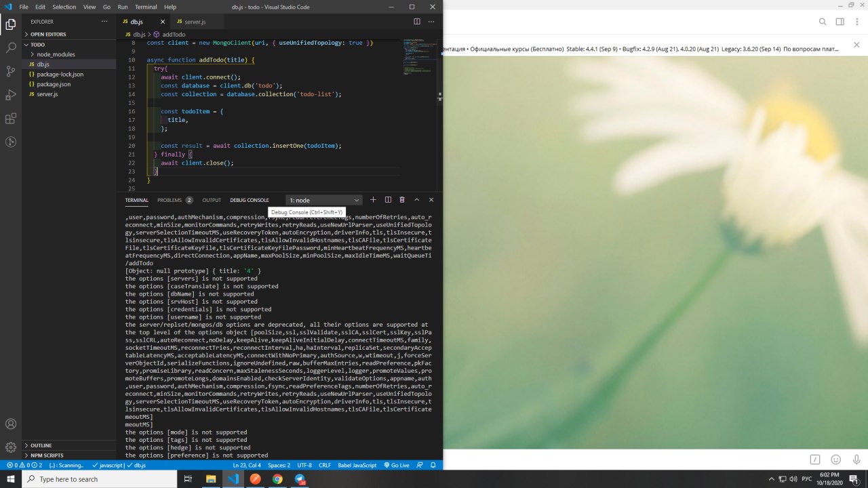This screenshot has width=868, height=488.
Task: Open the PROBLEMS panel tab
Action: [175, 200]
